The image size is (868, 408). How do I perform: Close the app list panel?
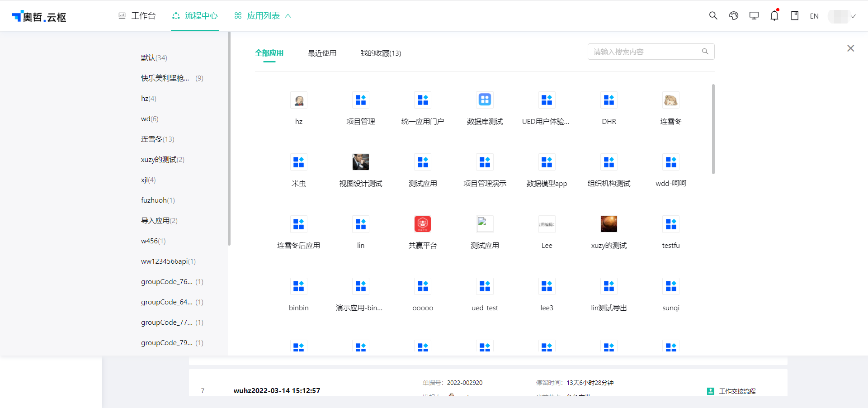(x=850, y=48)
